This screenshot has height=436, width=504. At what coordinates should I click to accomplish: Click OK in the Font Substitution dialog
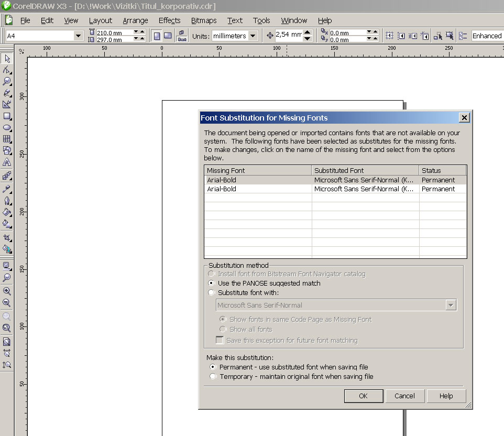pos(363,396)
